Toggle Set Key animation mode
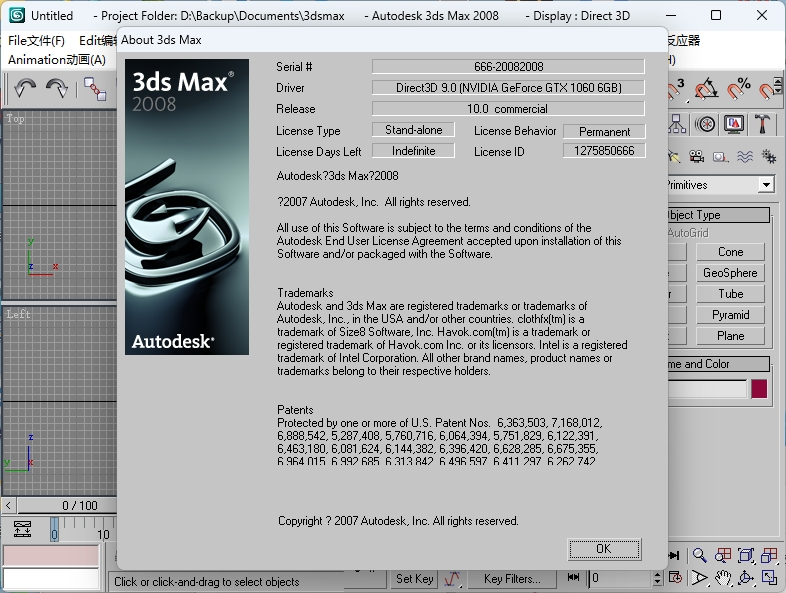 [414, 578]
